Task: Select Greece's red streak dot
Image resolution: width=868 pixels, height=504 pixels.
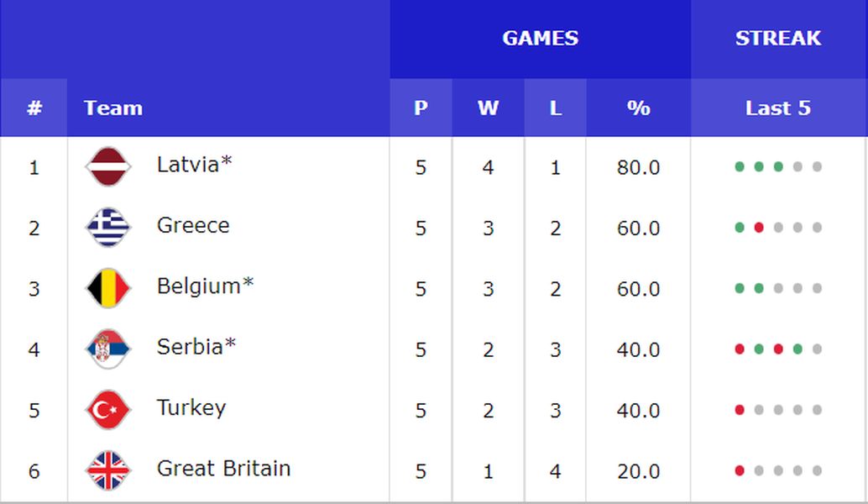Action: (x=759, y=228)
